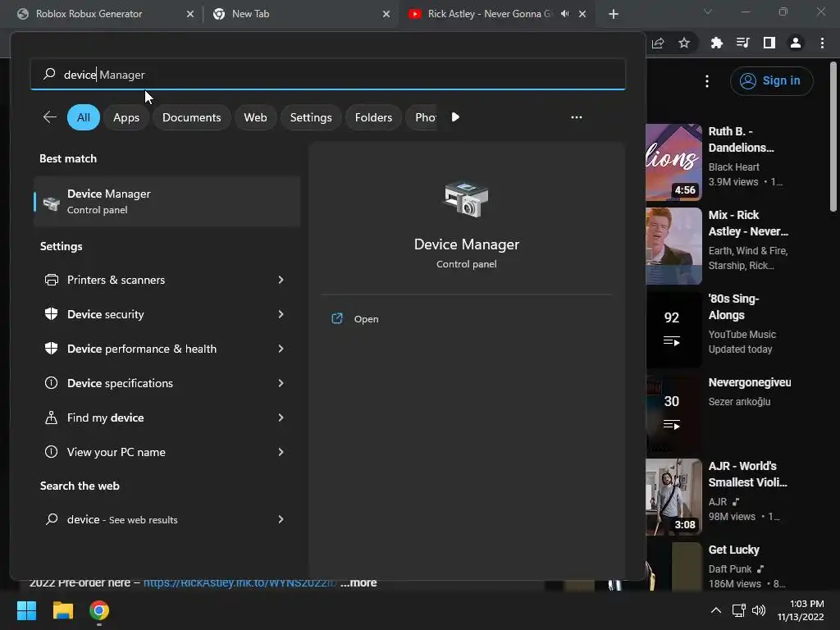Open View your PC name setting
Viewport: 840px width, 630px height.
coord(167,452)
